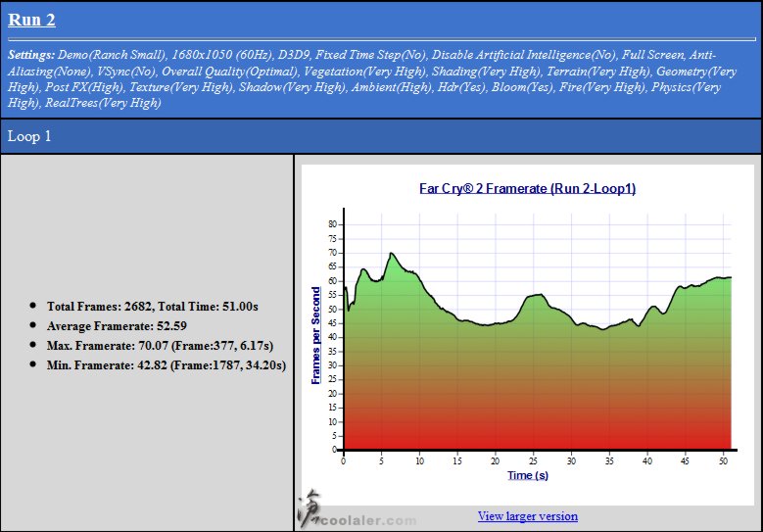This screenshot has height=532, width=763.
Task: Click the '25' tick on the time axis
Action: (x=534, y=460)
